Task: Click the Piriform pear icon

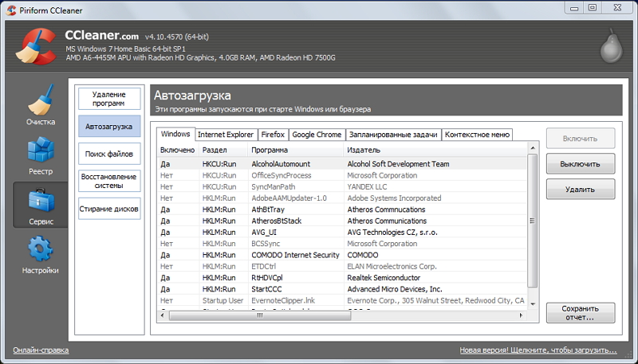Action: tap(609, 49)
